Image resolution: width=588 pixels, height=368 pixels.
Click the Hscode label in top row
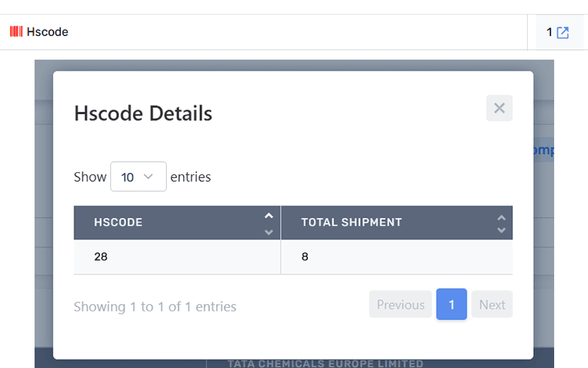pos(47,32)
